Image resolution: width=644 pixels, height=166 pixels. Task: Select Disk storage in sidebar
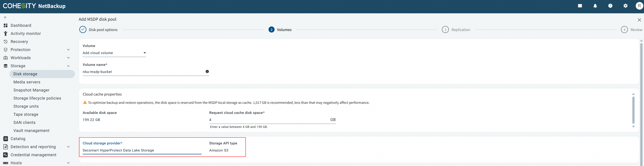coord(42,74)
